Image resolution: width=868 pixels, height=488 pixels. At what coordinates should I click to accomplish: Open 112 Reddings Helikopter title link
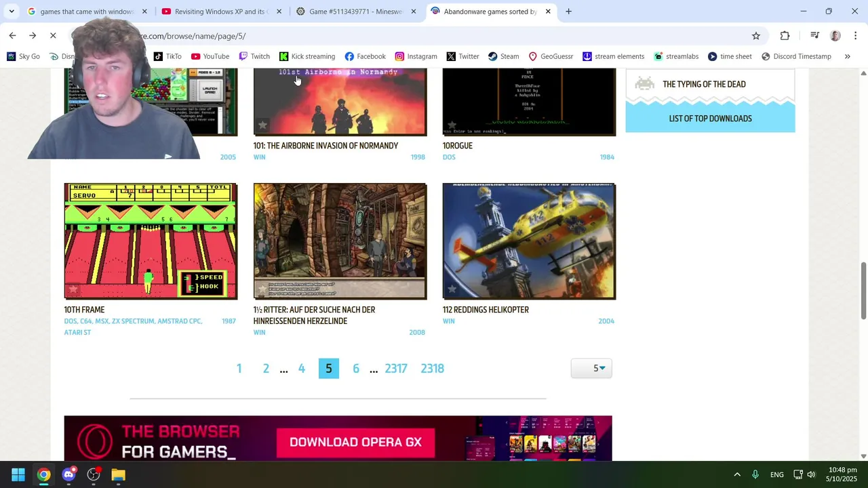point(486,310)
